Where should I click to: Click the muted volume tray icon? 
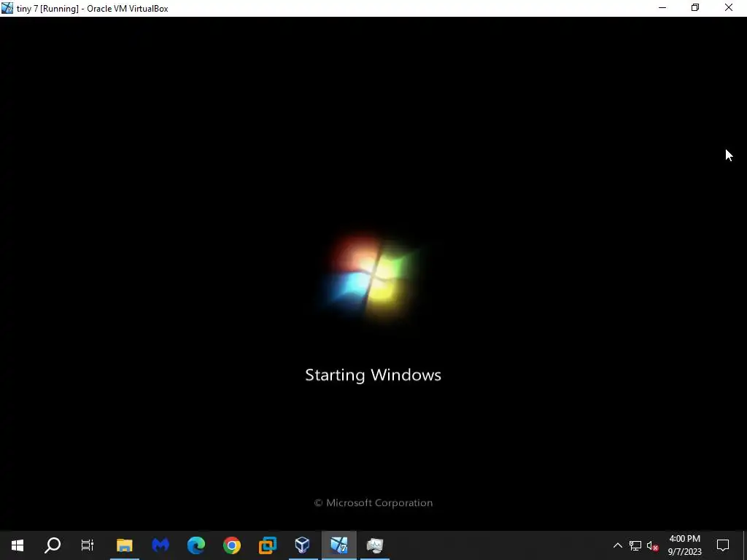[x=652, y=545]
